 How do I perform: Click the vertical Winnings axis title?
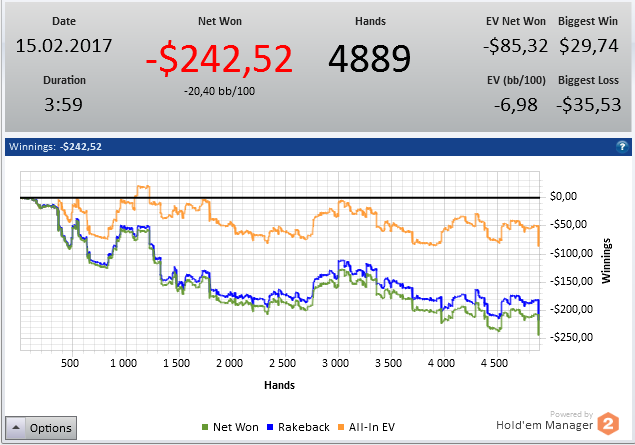click(606, 261)
